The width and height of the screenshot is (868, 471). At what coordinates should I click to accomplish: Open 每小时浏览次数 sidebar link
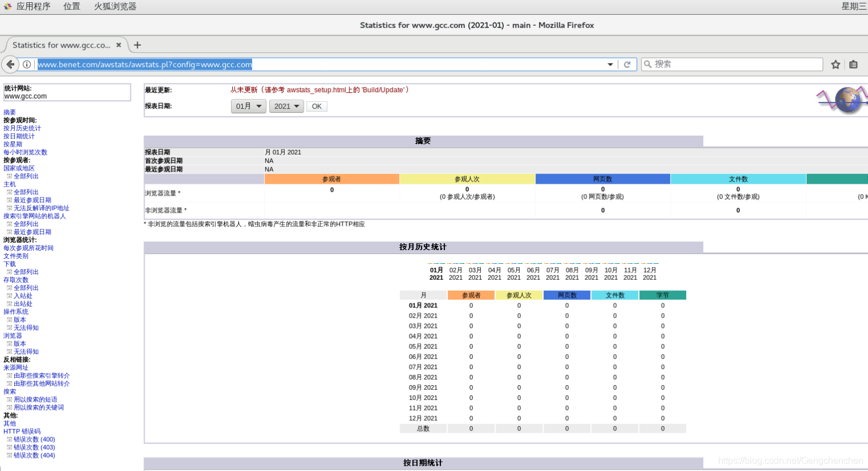[25, 152]
